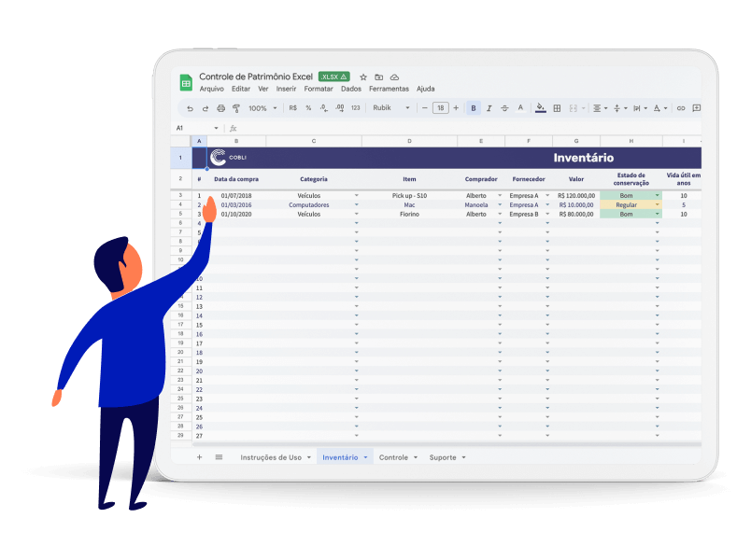Open the Ferramentas menu
Image resolution: width=737 pixels, height=560 pixels.
[x=389, y=89]
